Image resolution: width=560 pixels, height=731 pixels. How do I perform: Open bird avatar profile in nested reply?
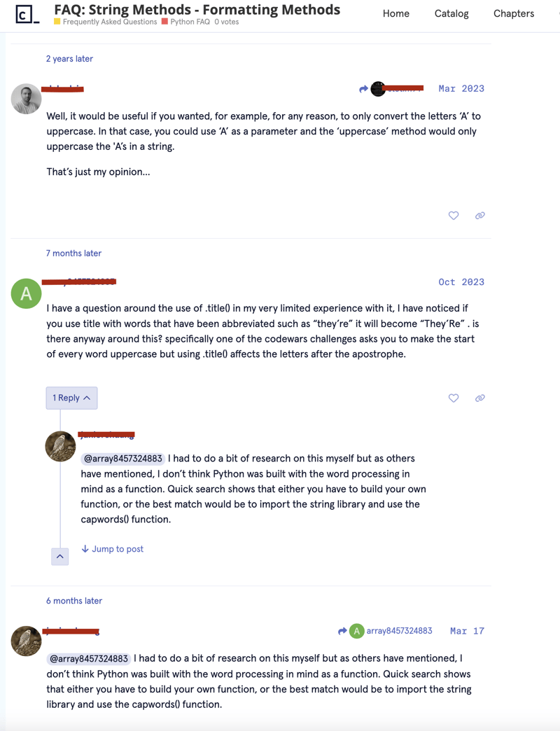(60, 446)
